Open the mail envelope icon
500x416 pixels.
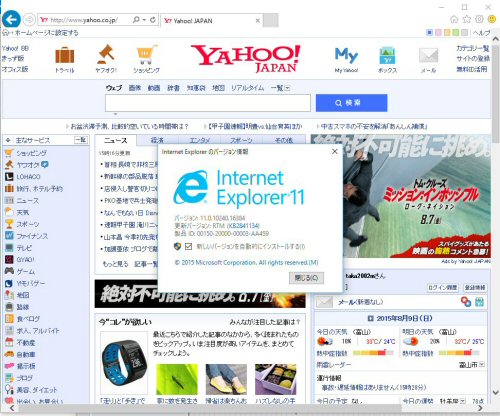pyautogui.click(x=428, y=55)
